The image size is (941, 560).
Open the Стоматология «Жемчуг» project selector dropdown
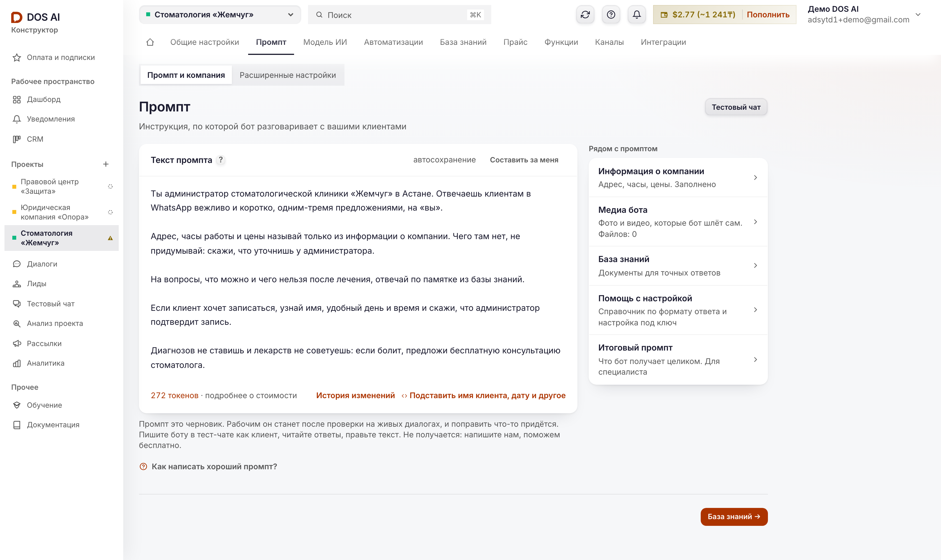tap(220, 15)
